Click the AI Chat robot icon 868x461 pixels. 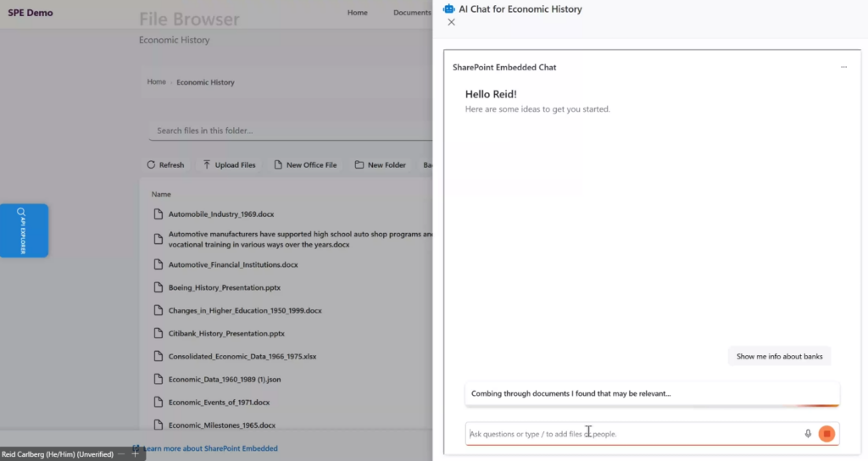point(449,8)
